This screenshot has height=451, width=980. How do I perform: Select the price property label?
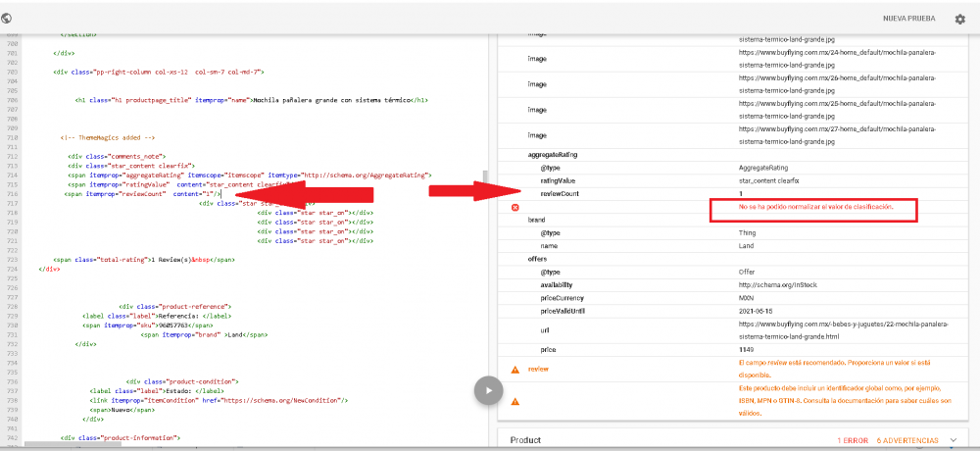click(549, 350)
